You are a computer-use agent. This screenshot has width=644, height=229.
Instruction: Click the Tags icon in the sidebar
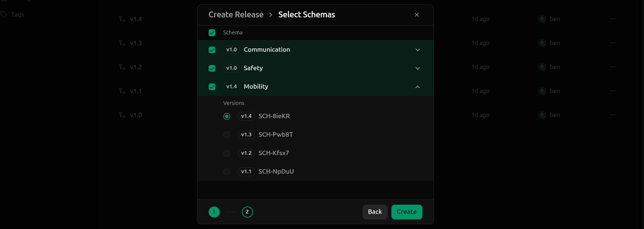tap(4, 14)
